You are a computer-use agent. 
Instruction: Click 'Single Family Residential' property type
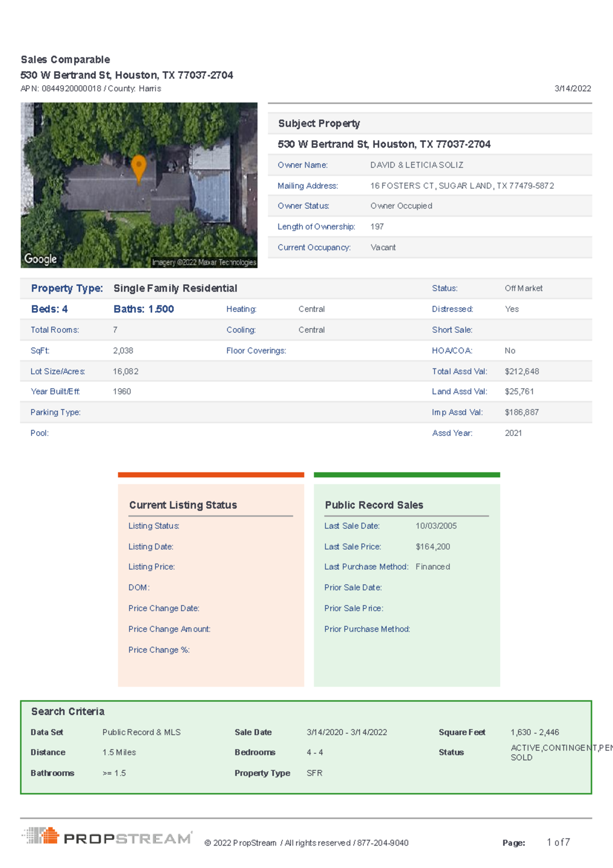point(175,288)
